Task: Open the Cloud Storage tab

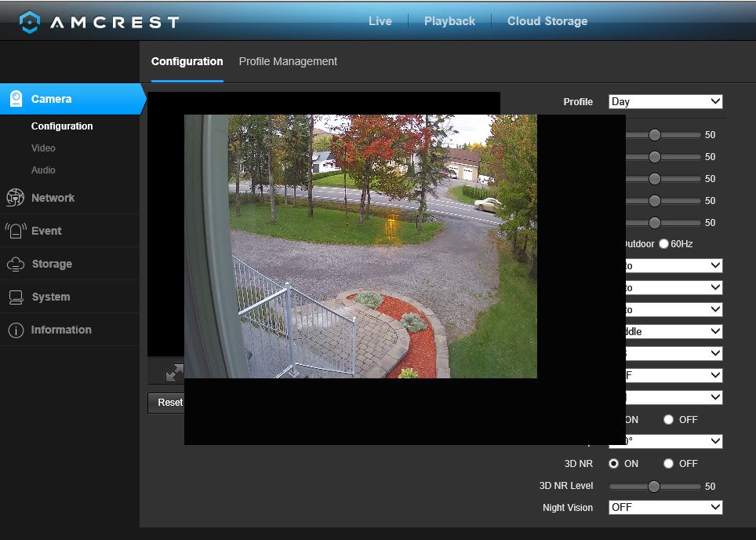Action: pos(547,21)
